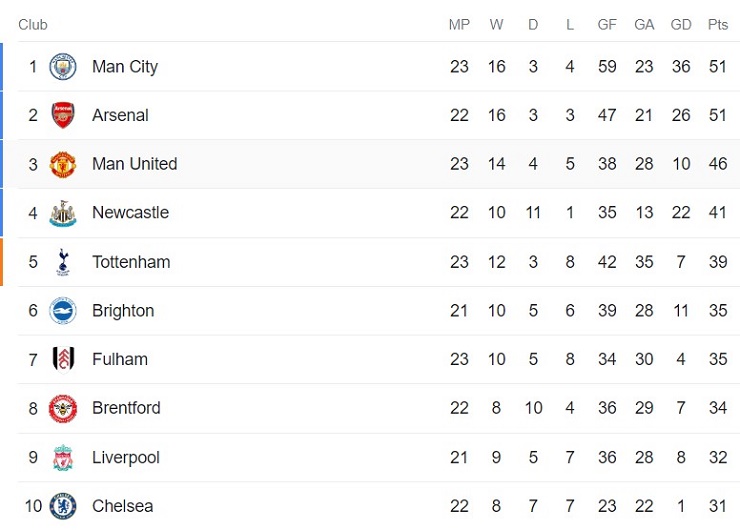Open the Liverpool team name
Screen dimensions: 740x530
[x=126, y=458]
